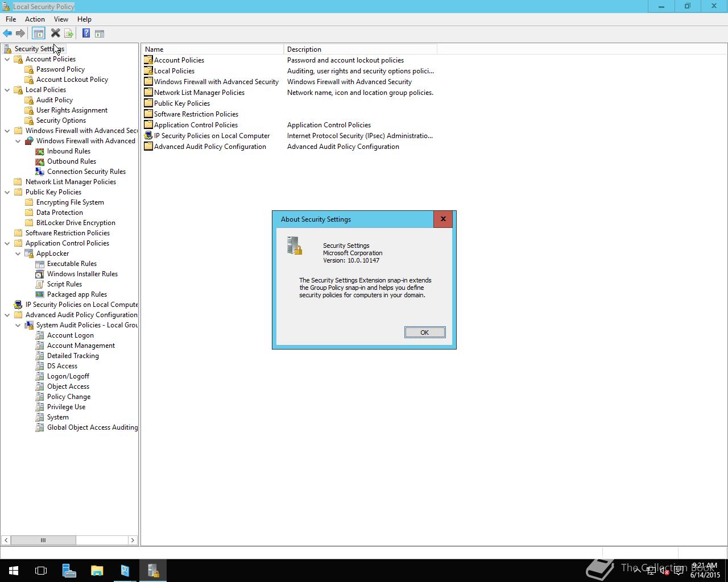728x582 pixels.
Task: Click the tree pane's left scroll arrow
Action: [6, 540]
